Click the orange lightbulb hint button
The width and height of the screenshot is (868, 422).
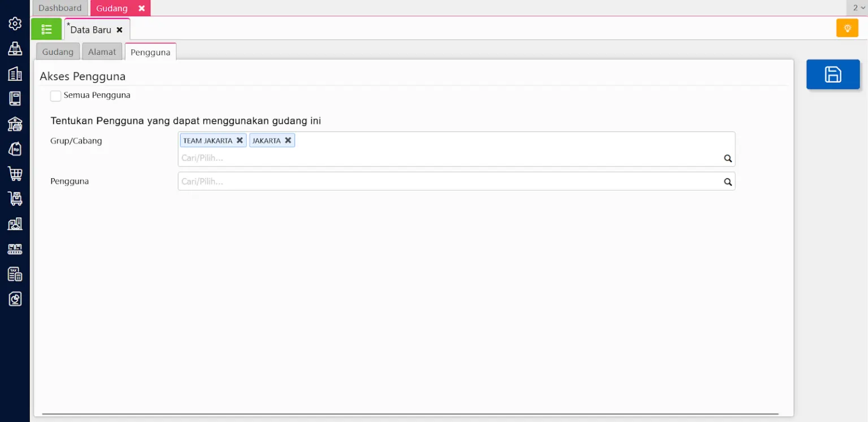(x=847, y=28)
